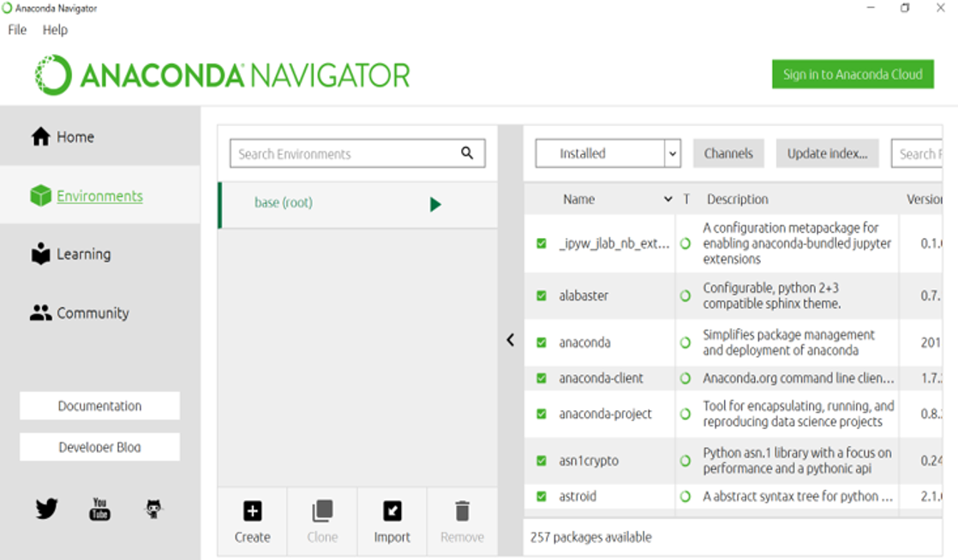The width and height of the screenshot is (958, 560).
Task: Open the Documentation link
Action: coord(99,406)
